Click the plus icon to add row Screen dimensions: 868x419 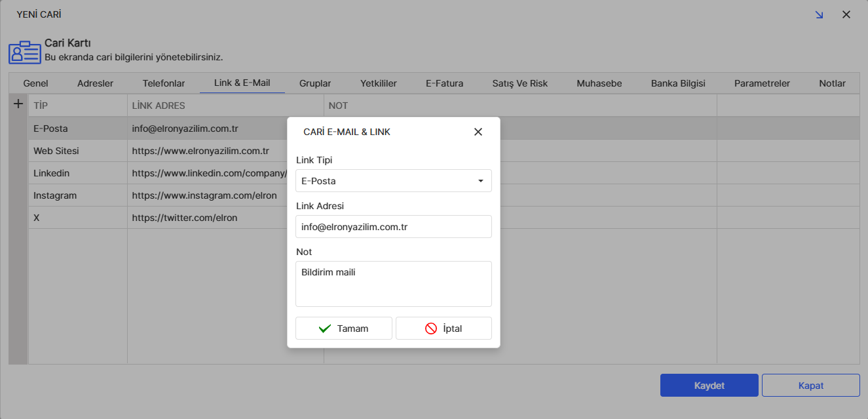coord(18,104)
